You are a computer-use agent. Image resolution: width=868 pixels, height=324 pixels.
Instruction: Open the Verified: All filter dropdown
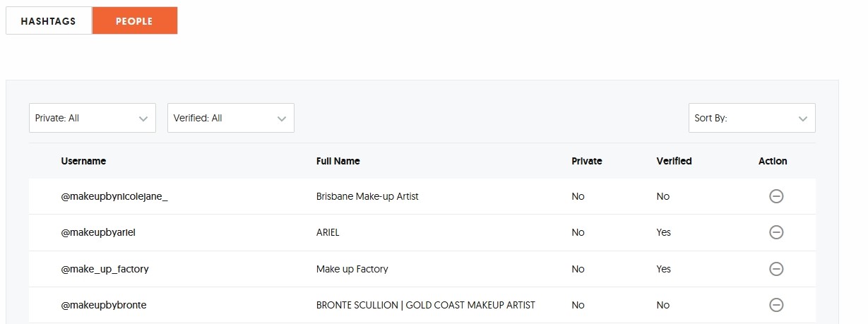point(231,118)
